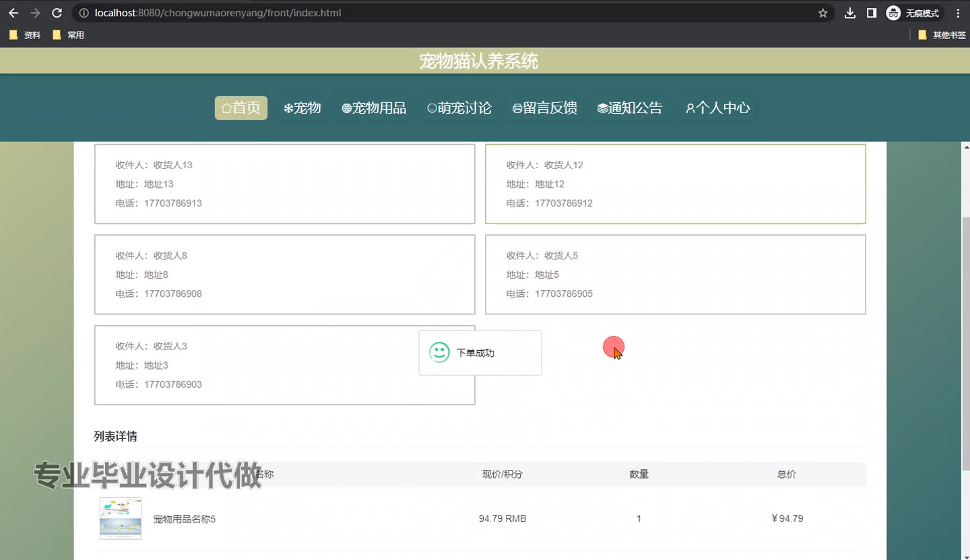Select address card for 收货人12
Viewport: 970px width, 560px height.
point(676,184)
